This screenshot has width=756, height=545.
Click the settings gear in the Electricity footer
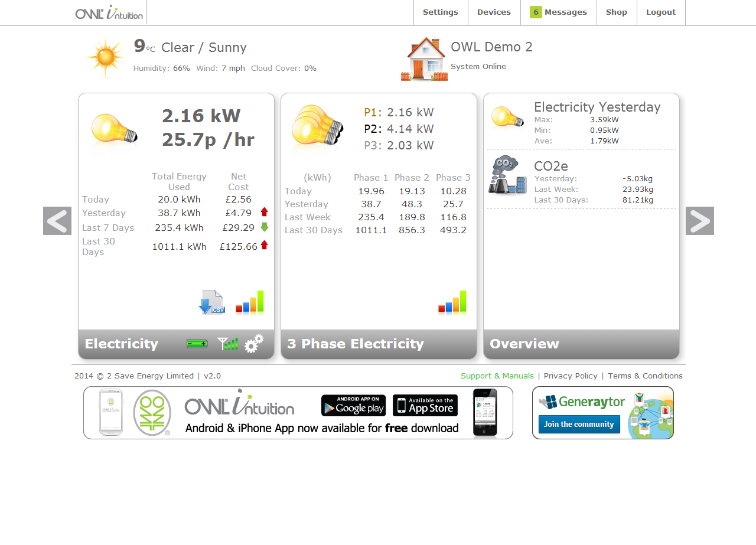(253, 343)
